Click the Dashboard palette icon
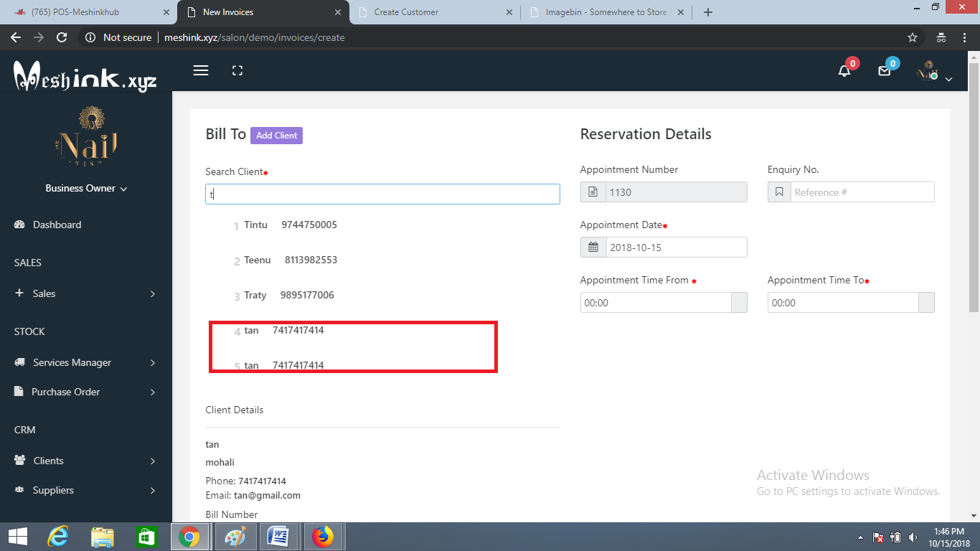 [x=20, y=225]
